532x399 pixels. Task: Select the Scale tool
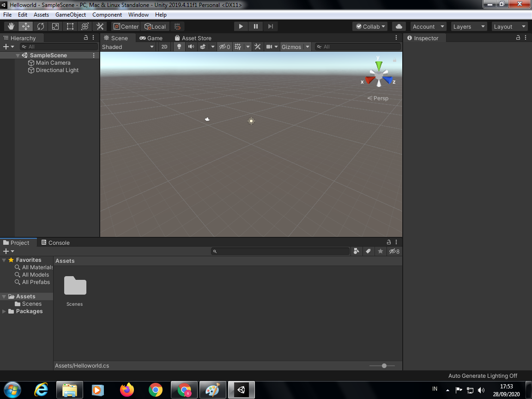click(55, 26)
